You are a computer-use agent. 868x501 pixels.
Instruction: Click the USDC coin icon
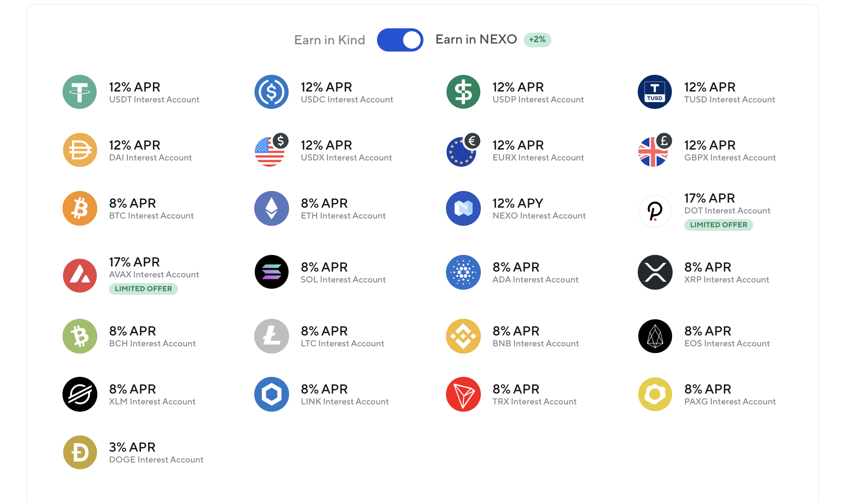click(x=271, y=92)
